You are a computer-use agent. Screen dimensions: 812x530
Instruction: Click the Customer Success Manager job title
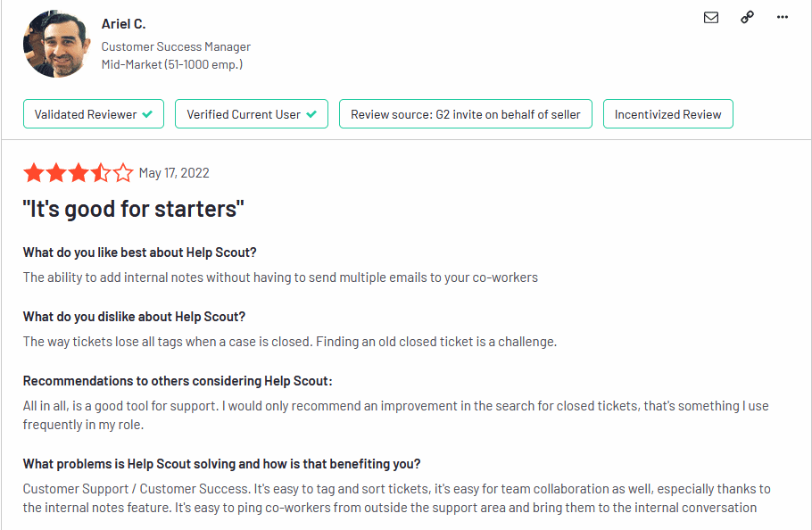point(176,46)
